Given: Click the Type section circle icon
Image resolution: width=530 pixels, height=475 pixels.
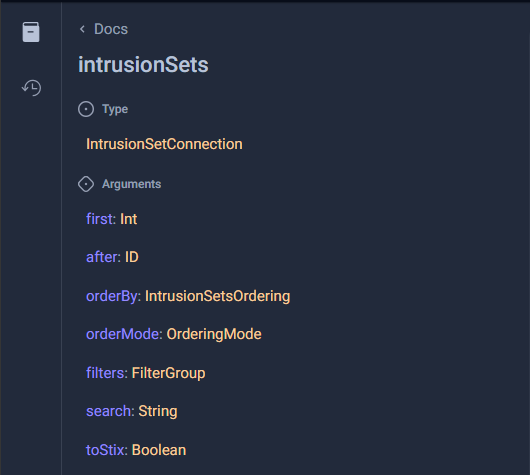Looking at the screenshot, I should coord(86,109).
